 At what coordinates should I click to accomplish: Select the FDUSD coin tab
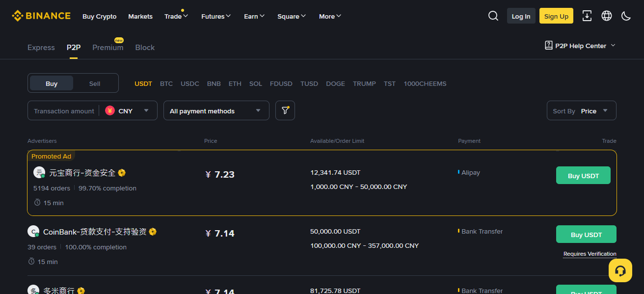(x=281, y=83)
